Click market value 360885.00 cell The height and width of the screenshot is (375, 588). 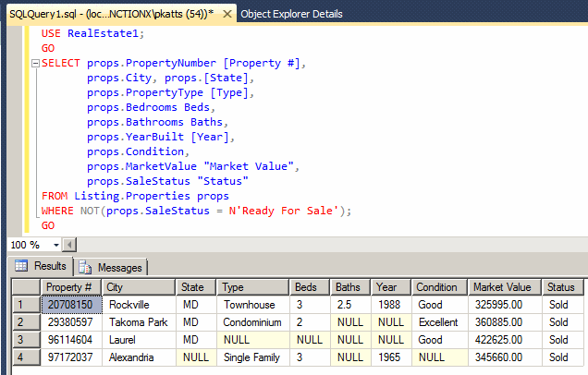(505, 322)
